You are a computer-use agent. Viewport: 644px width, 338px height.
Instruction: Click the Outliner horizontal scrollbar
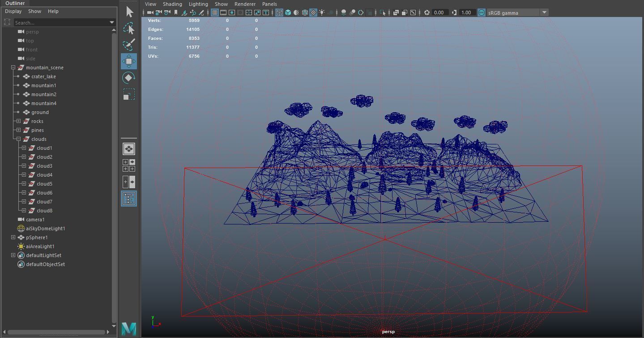point(56,332)
